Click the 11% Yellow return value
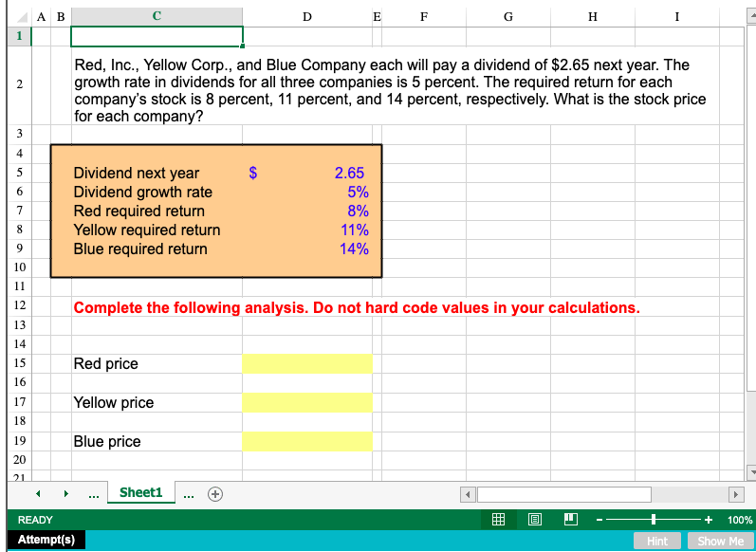Screen dimensions: 756x552 (355, 230)
